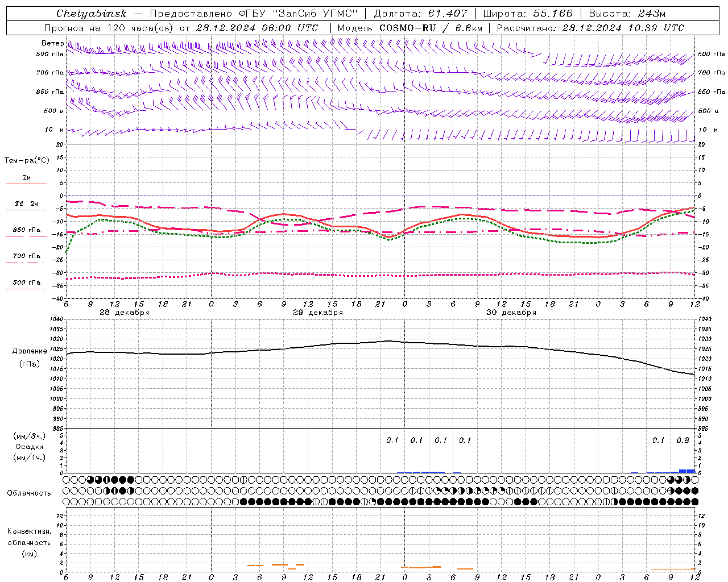Click the dotted line sample under the 500 гПа temperature legend
Screen dimensions: 728x582
(x=26, y=289)
